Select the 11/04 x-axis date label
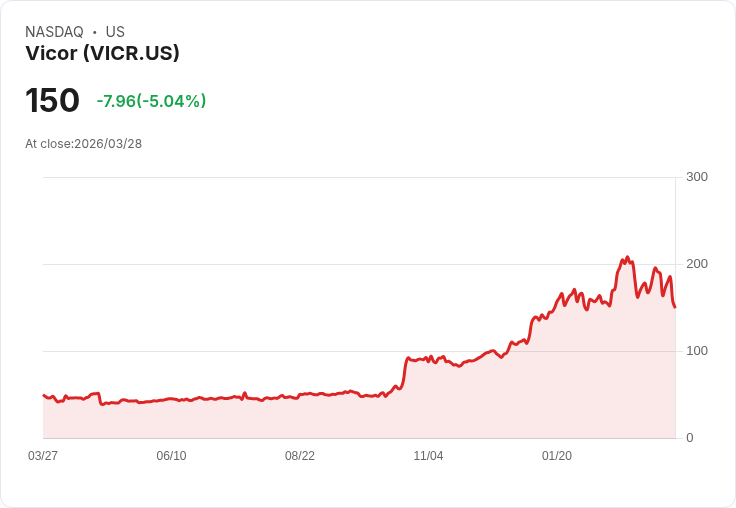Screen dimensions: 736x508 coord(428,456)
